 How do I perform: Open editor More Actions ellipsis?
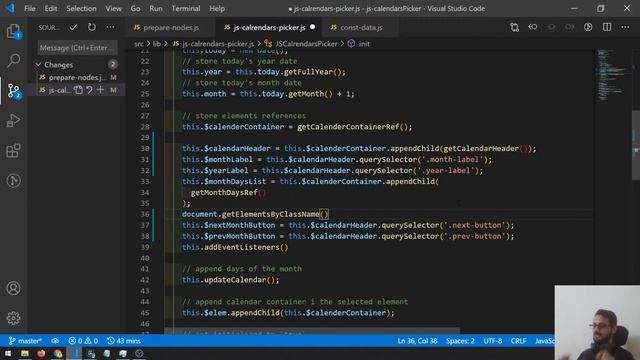pos(625,27)
